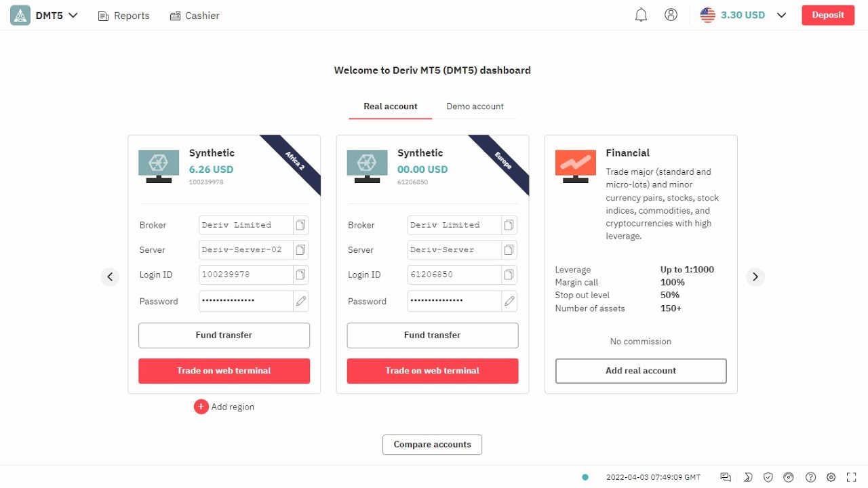Image resolution: width=868 pixels, height=488 pixels.
Task: Edit password for the Africa 2 account
Action: (x=300, y=301)
